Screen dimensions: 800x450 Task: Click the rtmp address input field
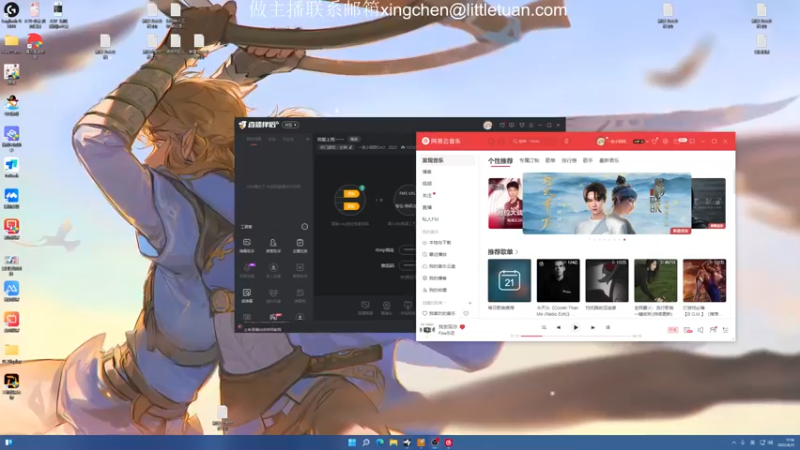pos(407,250)
